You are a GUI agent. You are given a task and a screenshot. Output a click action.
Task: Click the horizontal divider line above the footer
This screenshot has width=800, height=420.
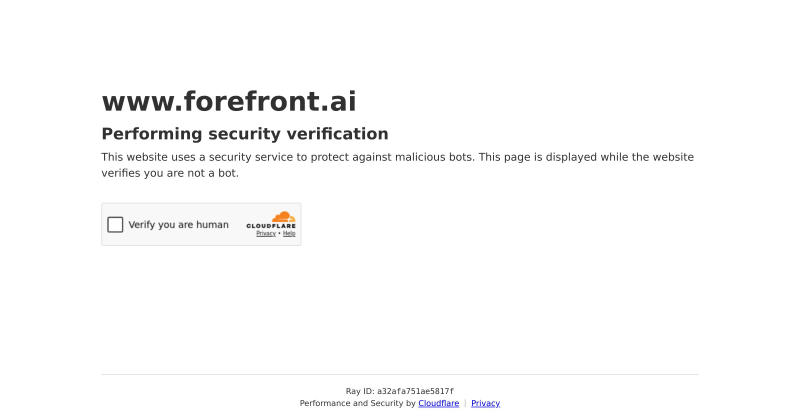(x=400, y=375)
